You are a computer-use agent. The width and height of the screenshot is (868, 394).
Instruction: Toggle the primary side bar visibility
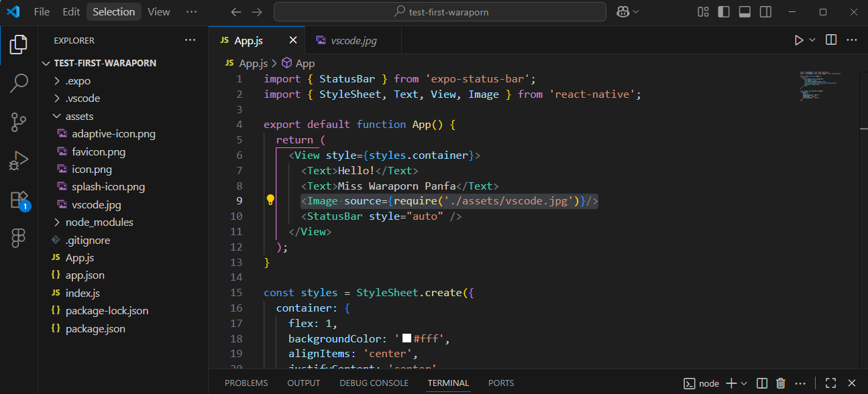724,12
